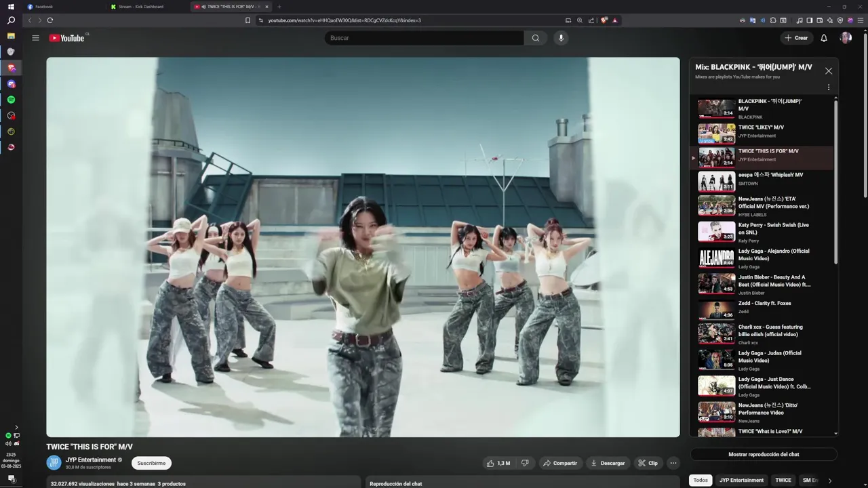868x488 pixels.
Task: Open the Mix playlist three-dot menu
Action: click(828, 87)
